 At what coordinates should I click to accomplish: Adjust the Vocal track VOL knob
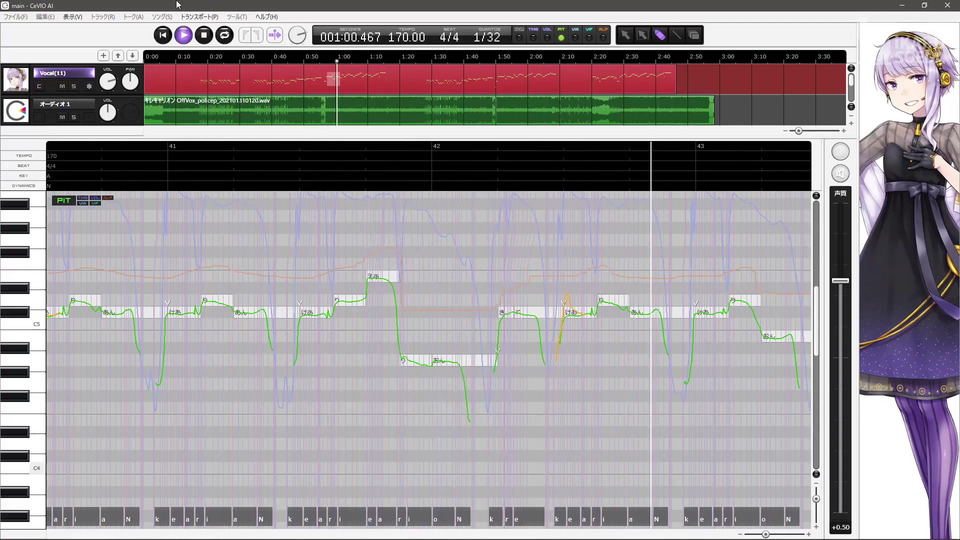point(108,81)
